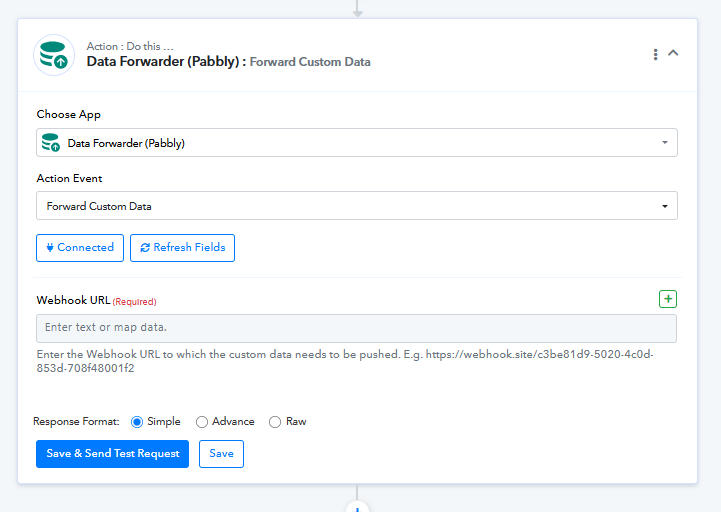Select the Simple response format
The image size is (721, 512).
[x=137, y=422]
